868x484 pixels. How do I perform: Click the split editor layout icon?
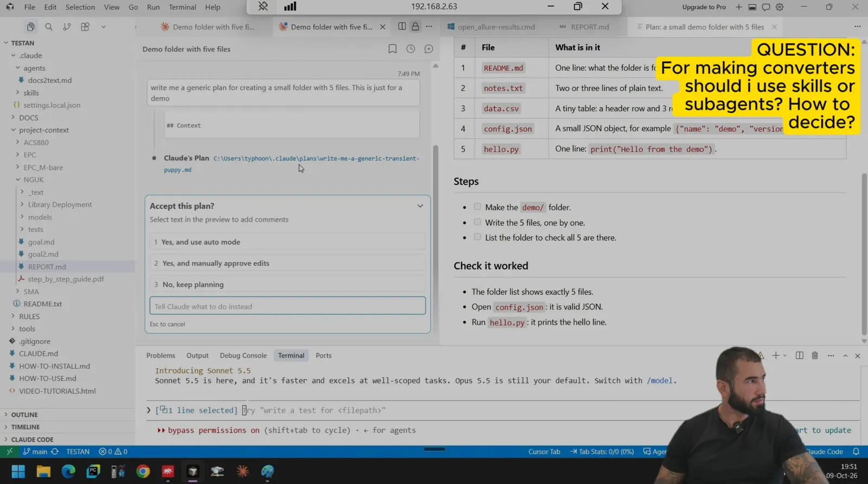coord(402,27)
